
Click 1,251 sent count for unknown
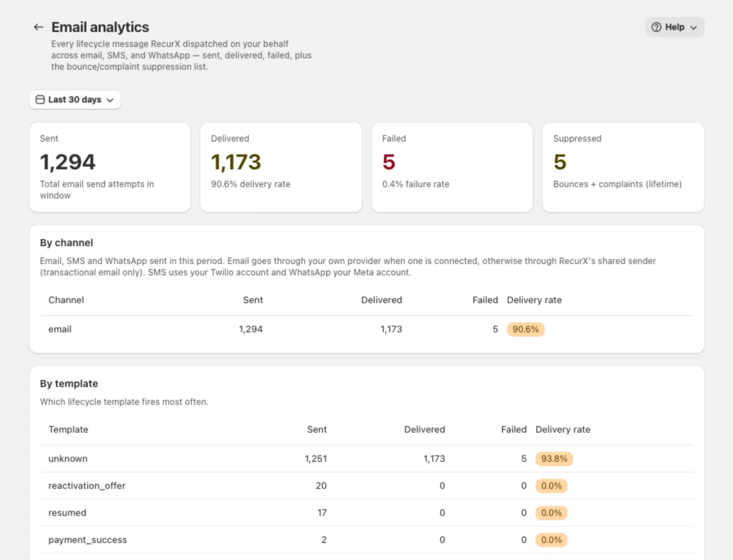[x=316, y=459]
